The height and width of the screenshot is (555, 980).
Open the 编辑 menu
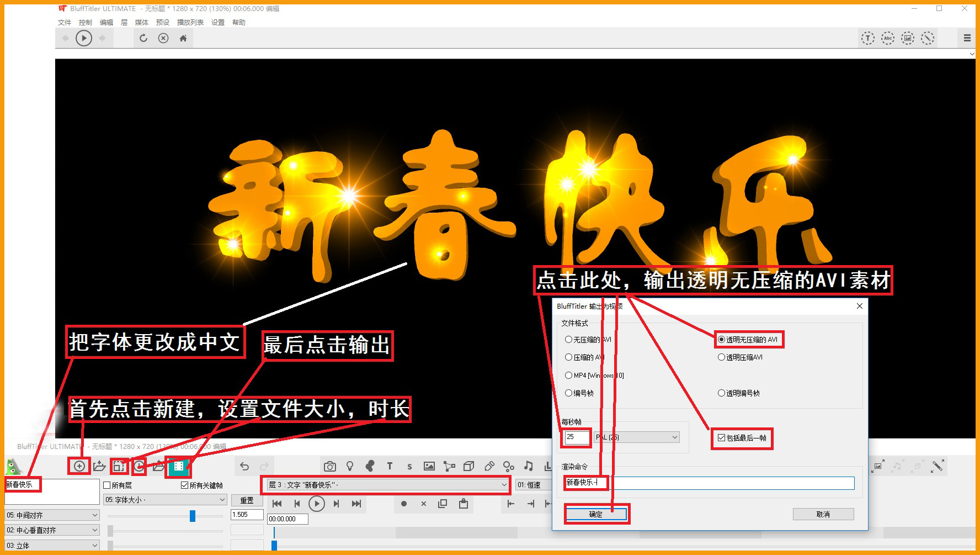tap(106, 23)
